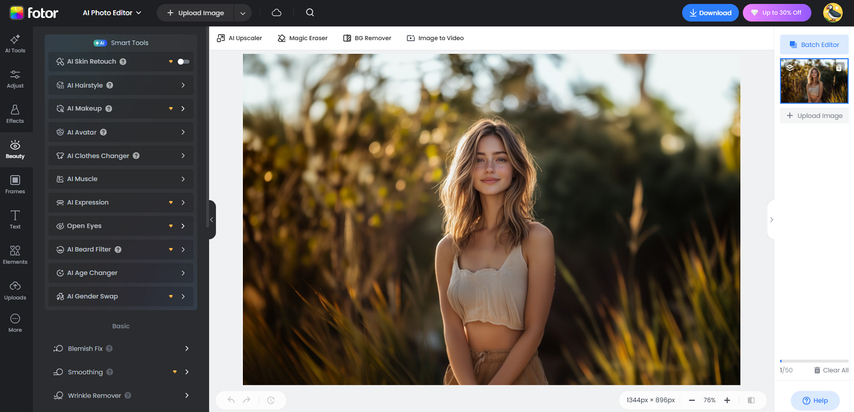Expand the Upload Image dropdown arrow

pyautogui.click(x=242, y=13)
